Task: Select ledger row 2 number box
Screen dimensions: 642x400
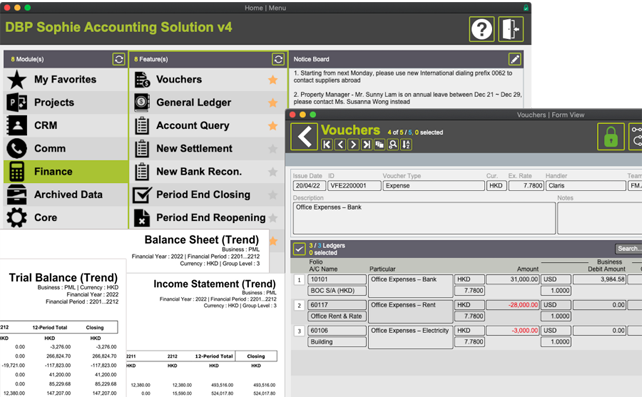Action: pos(299,305)
